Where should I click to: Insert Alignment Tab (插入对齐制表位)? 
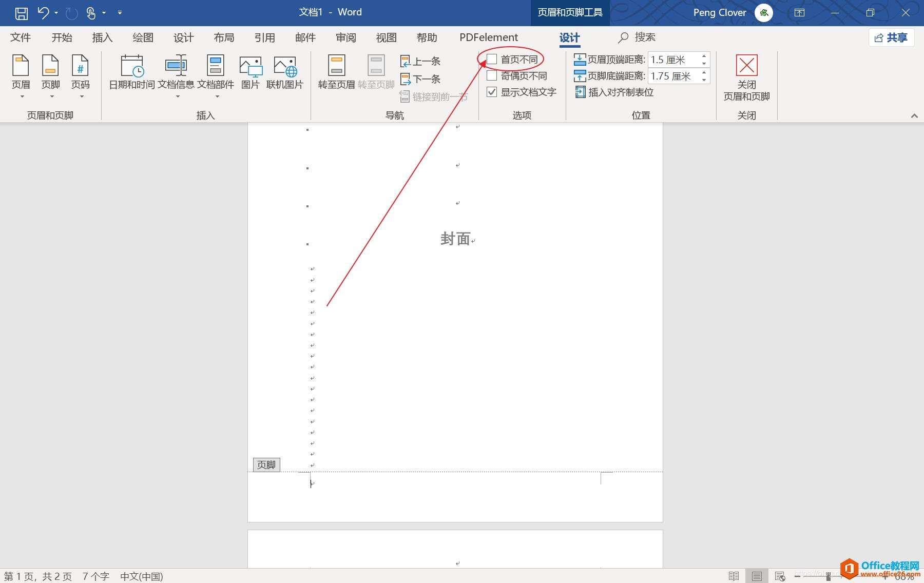click(x=614, y=92)
